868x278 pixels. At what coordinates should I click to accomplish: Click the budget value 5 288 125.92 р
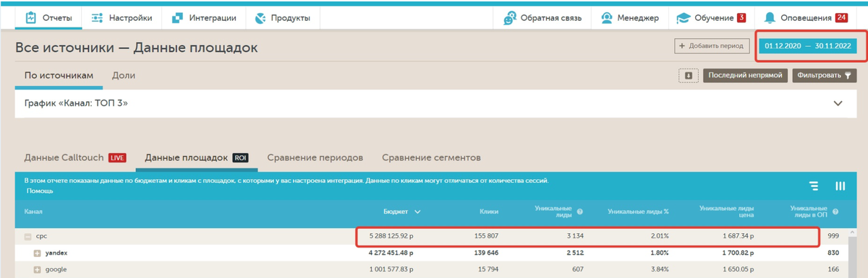coord(391,236)
